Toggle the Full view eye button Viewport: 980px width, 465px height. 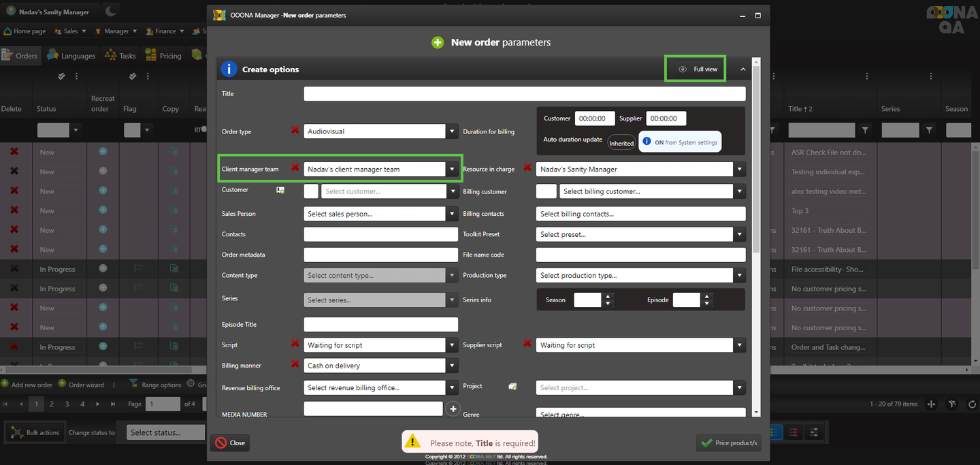pyautogui.click(x=695, y=69)
